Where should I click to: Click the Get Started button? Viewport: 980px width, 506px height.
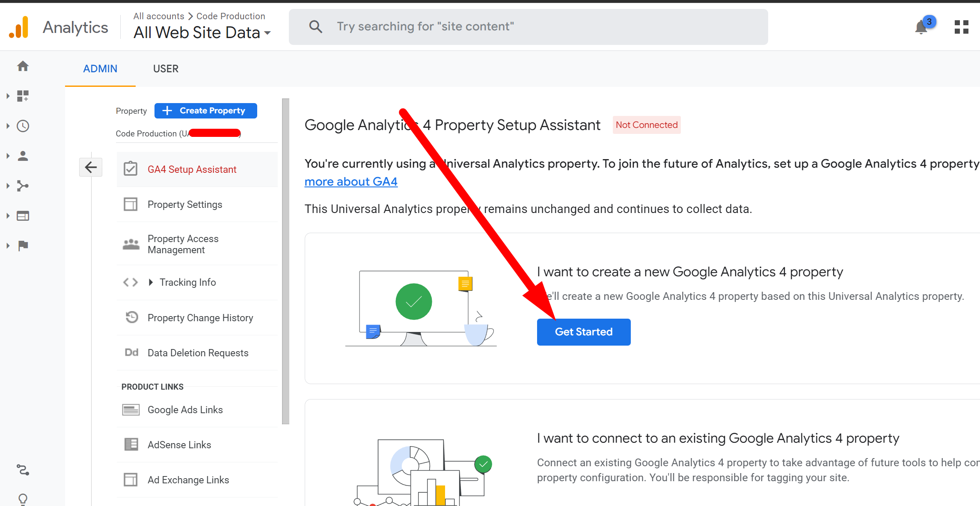pyautogui.click(x=584, y=332)
